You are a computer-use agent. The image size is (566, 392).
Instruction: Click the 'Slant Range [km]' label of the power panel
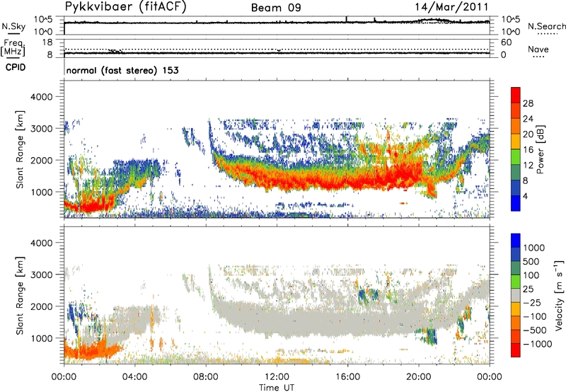20,149
